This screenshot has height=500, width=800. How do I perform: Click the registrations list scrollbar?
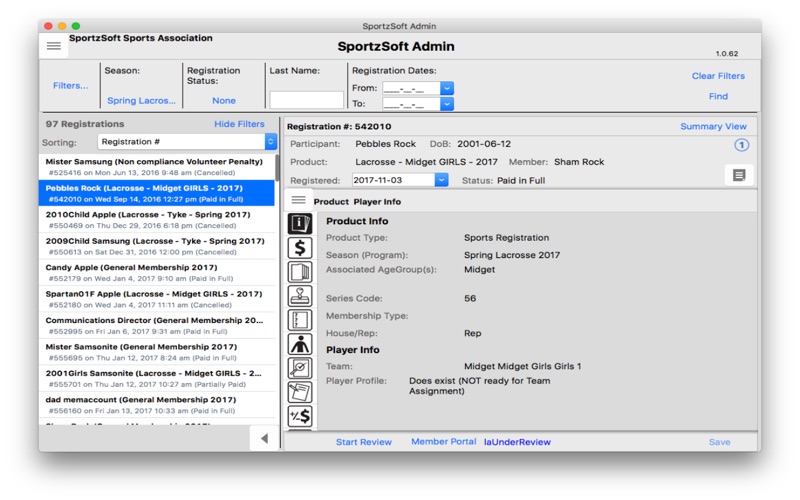tap(277, 168)
